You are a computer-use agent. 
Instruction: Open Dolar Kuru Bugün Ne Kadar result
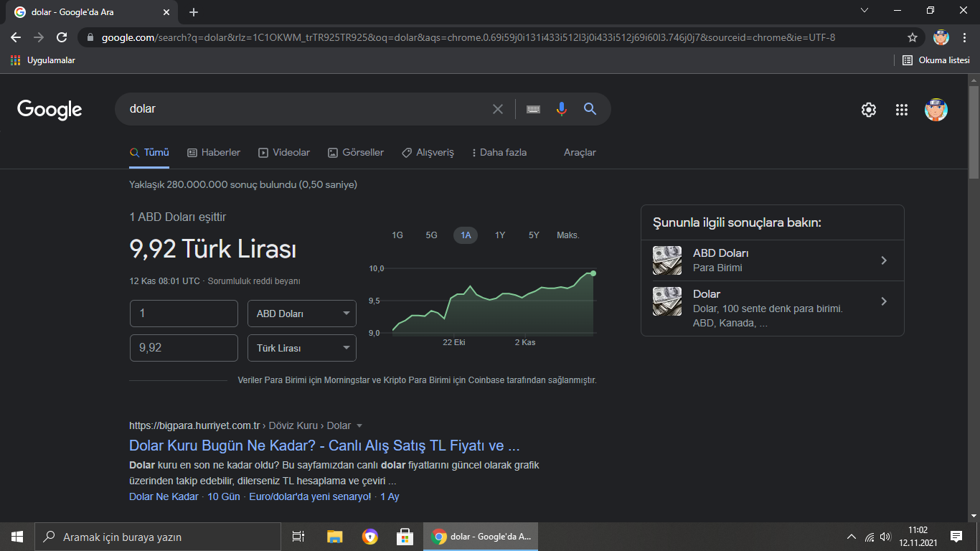(324, 445)
